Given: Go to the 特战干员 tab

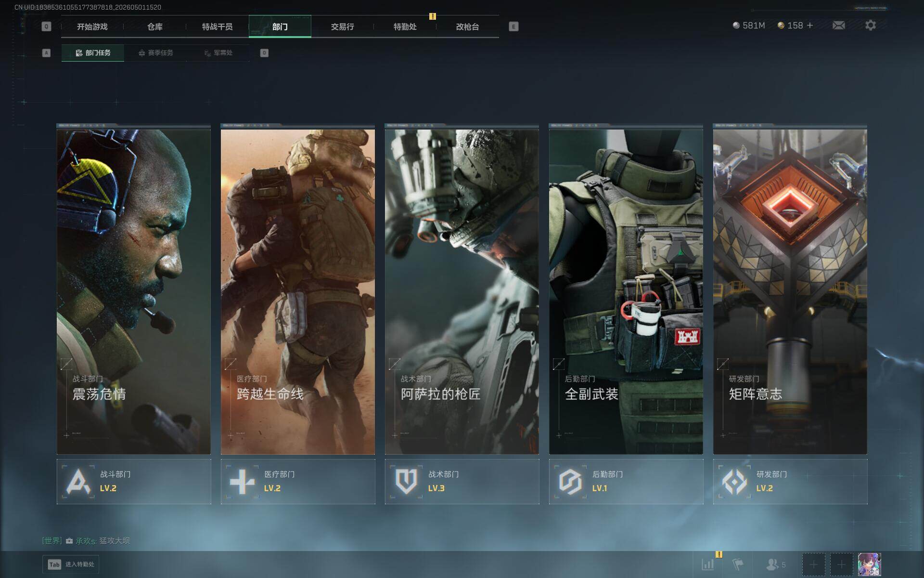Looking at the screenshot, I should pyautogui.click(x=218, y=26).
